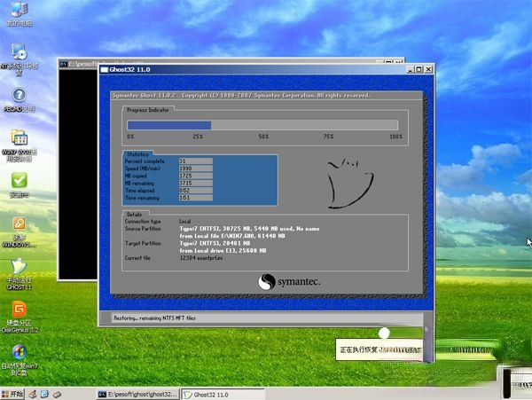Screen dimensions: 532x400
Task: Switch to pesoft ghost command taskbar item
Action: coord(137,393)
